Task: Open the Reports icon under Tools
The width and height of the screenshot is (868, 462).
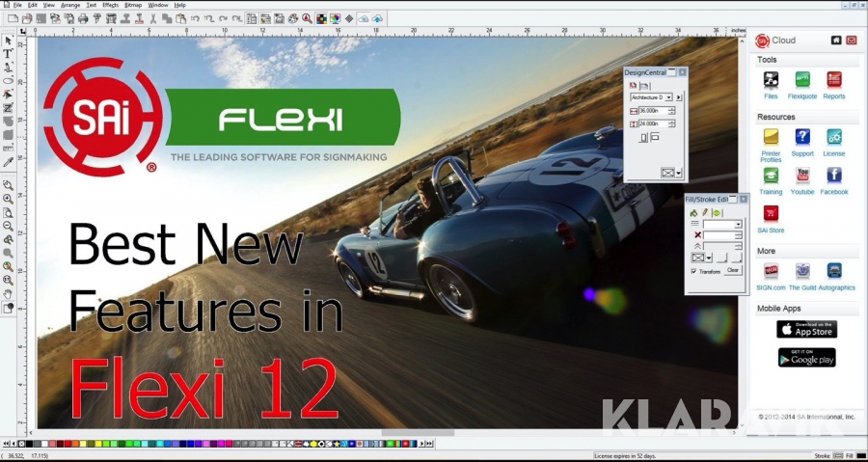Action: tap(834, 80)
